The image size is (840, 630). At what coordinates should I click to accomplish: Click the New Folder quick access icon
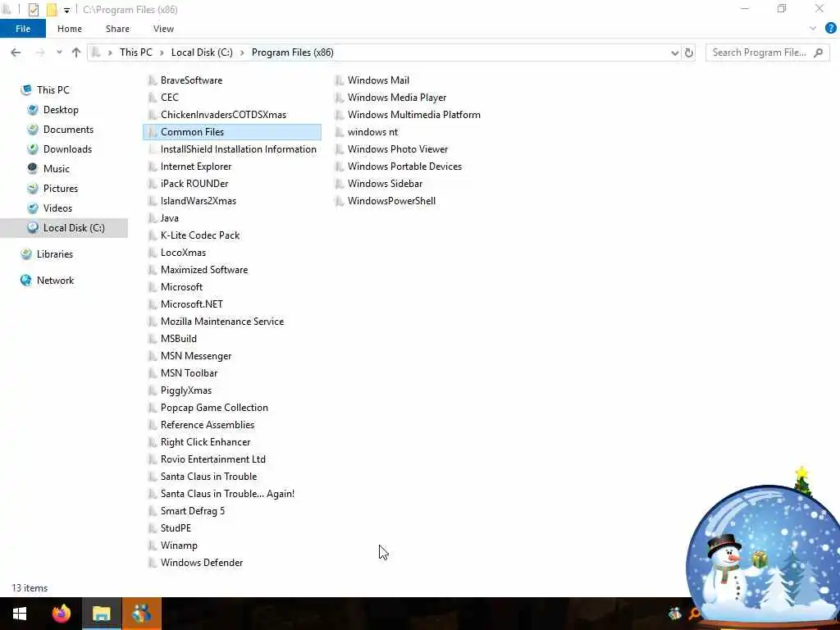pos(52,10)
